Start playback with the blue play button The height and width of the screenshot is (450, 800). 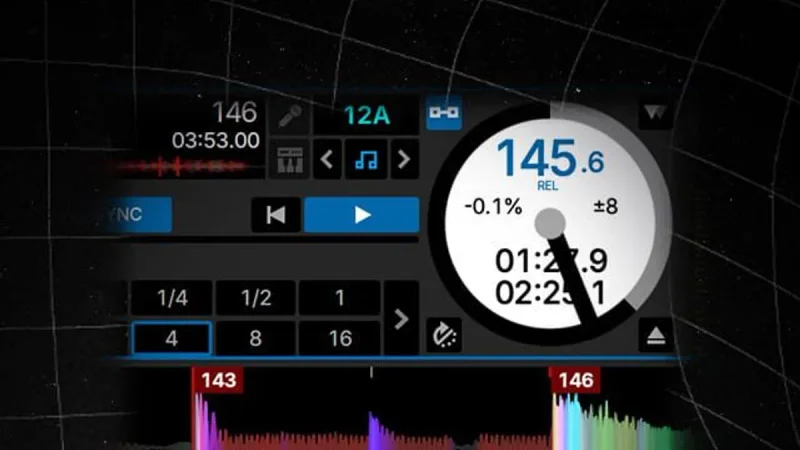click(362, 215)
